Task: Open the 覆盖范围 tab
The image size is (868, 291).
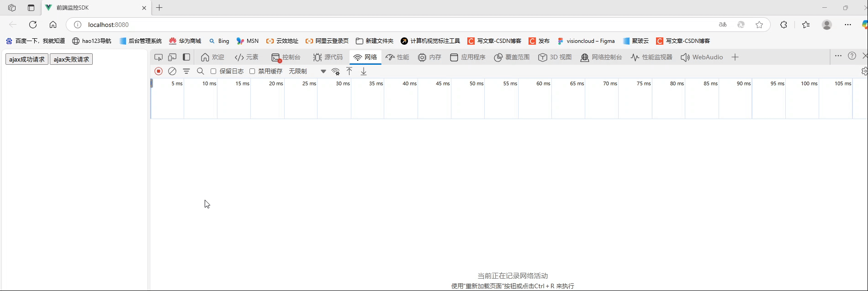Action: [512, 57]
